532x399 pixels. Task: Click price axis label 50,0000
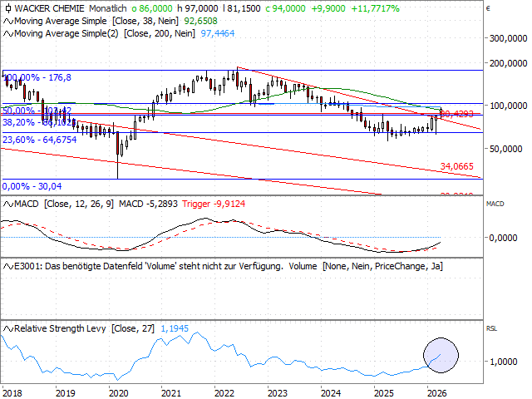[x=505, y=149]
